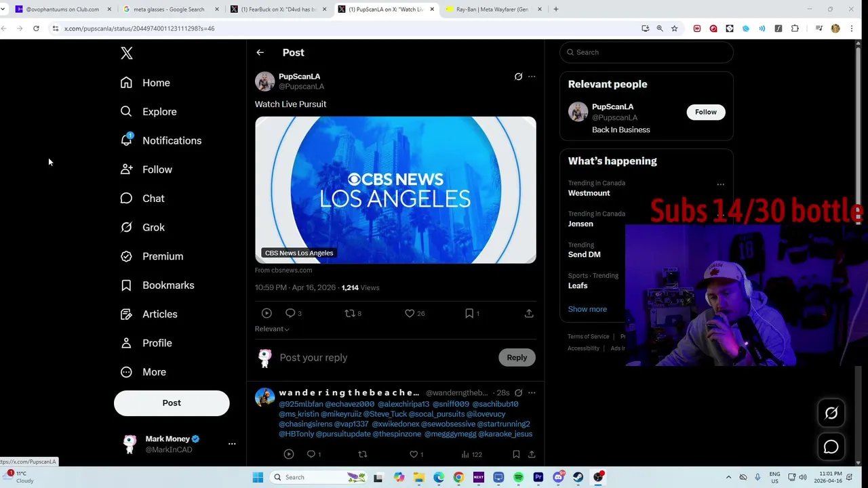Image resolution: width=868 pixels, height=488 pixels.
Task: Toggle the microphone icon in the system tray
Action: (x=757, y=477)
